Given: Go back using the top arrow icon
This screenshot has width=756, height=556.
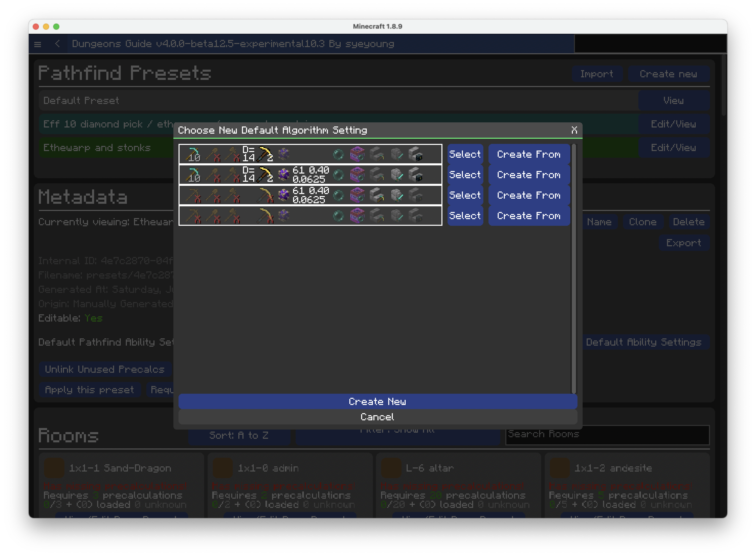Looking at the screenshot, I should [x=58, y=44].
